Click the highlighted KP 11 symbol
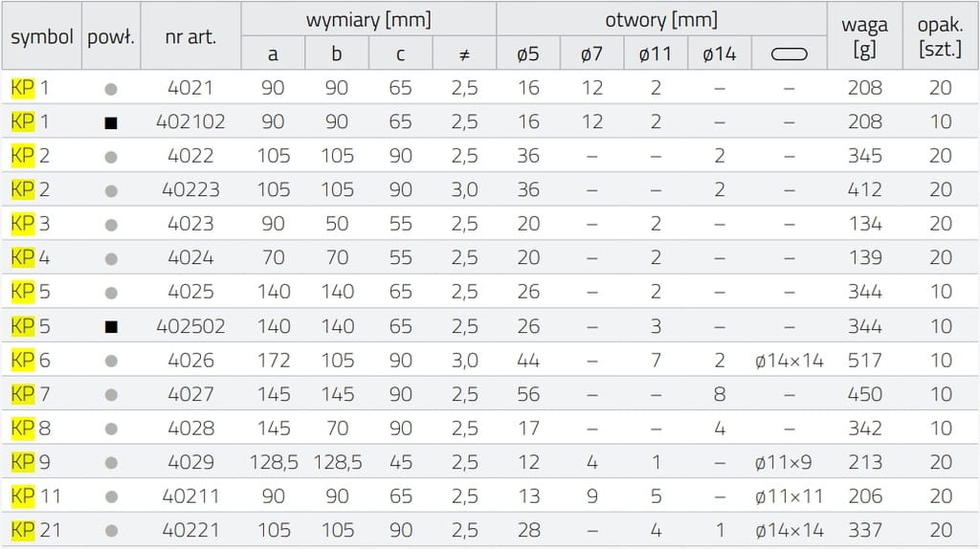The height and width of the screenshot is (549, 980). click(35, 496)
